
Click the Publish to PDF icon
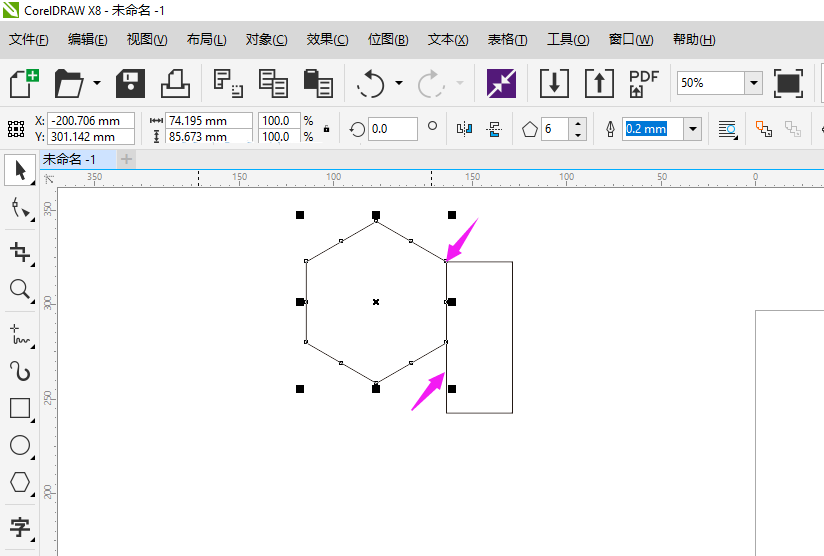click(643, 84)
